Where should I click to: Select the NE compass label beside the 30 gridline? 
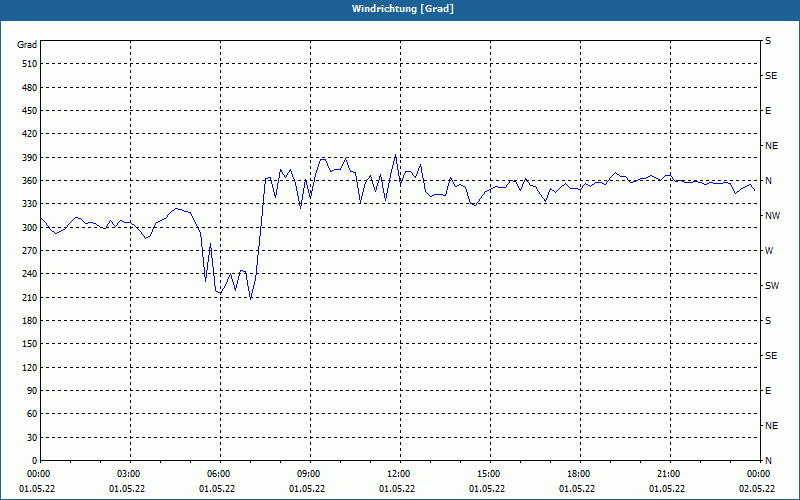coord(771,426)
